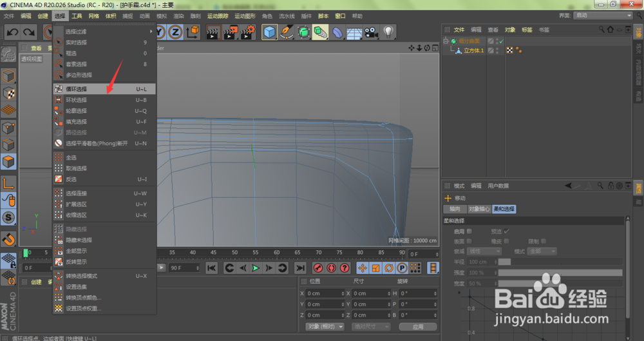Switch to the 柔和选择 tab
Screen dimensions: 644x341
coord(504,209)
